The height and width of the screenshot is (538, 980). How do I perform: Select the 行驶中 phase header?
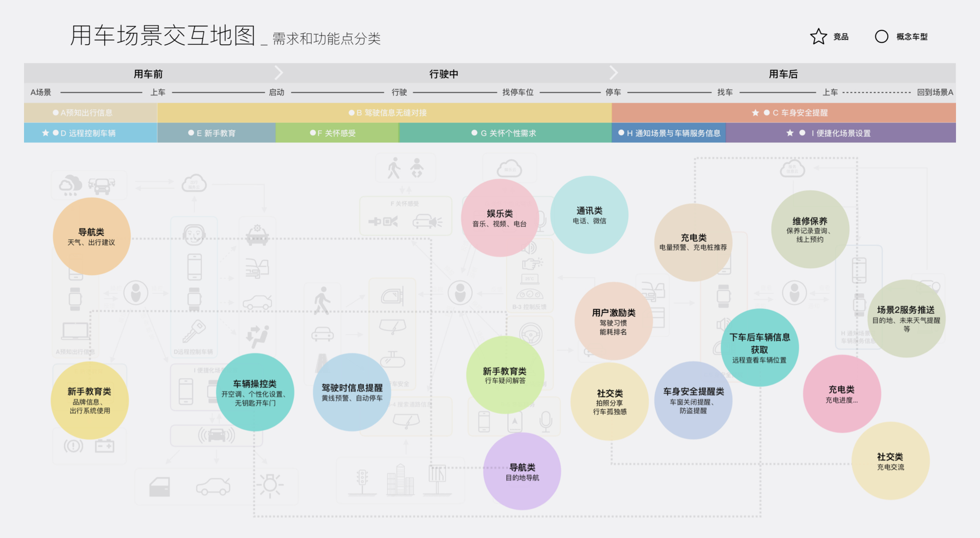443,73
